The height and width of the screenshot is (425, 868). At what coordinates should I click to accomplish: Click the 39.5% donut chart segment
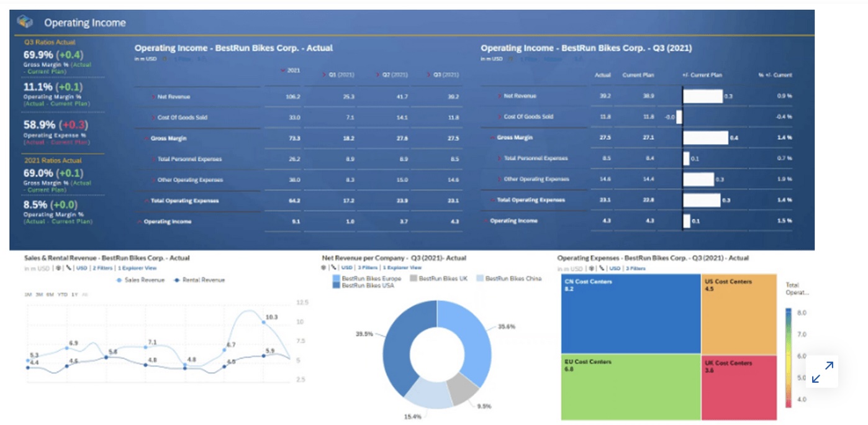pyautogui.click(x=398, y=345)
